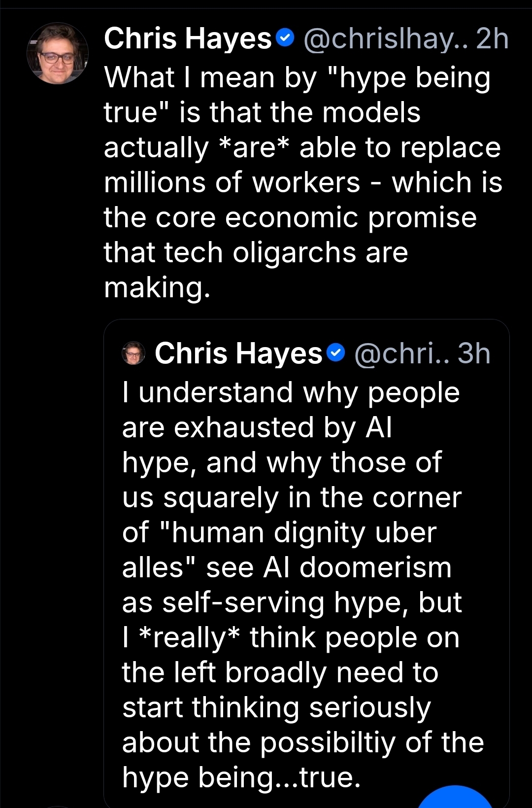Open Chris Hayes's large profile avatar
This screenshot has height=808, width=532.
[x=57, y=53]
